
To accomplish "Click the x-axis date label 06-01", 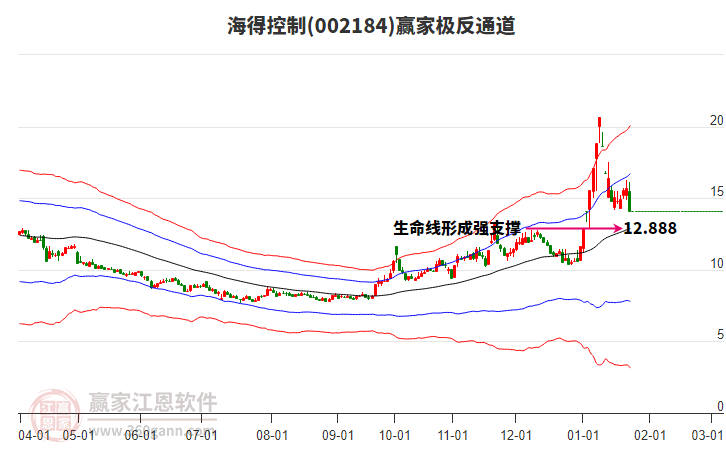I will (x=140, y=436).
